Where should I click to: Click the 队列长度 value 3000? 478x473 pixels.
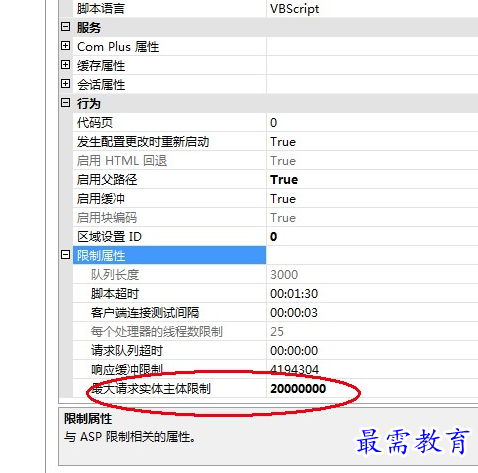(x=372, y=274)
